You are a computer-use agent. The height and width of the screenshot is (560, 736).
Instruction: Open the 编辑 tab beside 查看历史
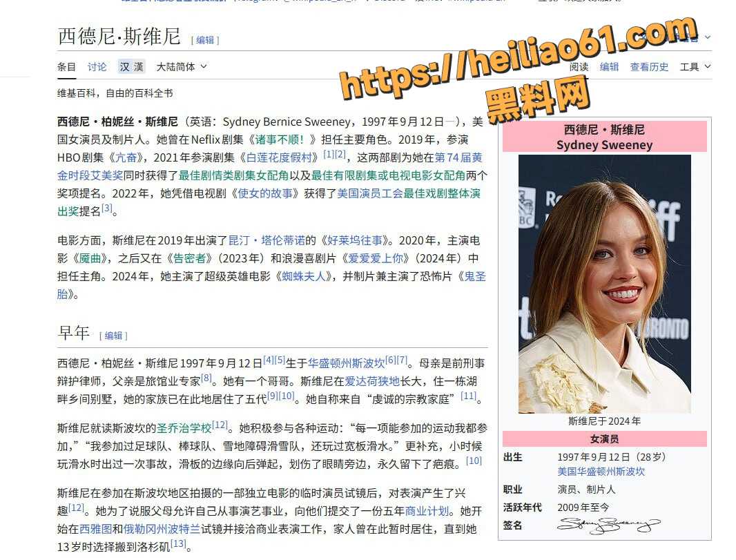click(x=609, y=67)
